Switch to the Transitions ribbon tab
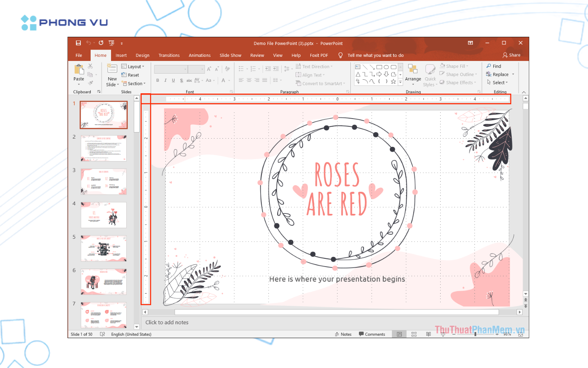Image resolution: width=588 pixels, height=368 pixels. 169,56
